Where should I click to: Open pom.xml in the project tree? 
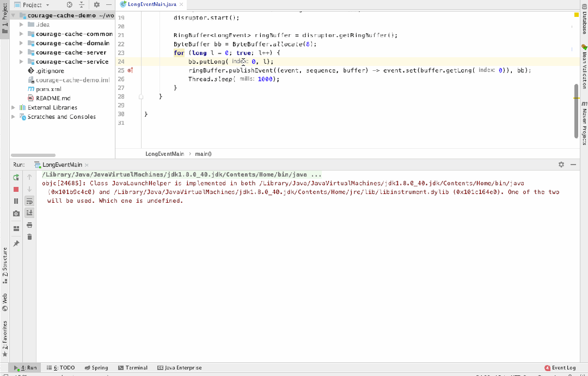(x=48, y=89)
